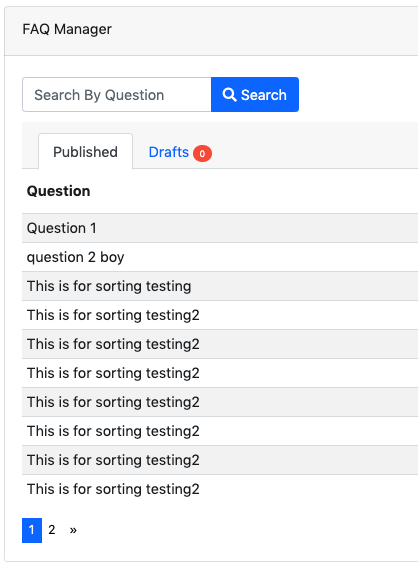Select the Question 1 row
Screen dimensions: 418x564
pyautogui.click(x=220, y=228)
